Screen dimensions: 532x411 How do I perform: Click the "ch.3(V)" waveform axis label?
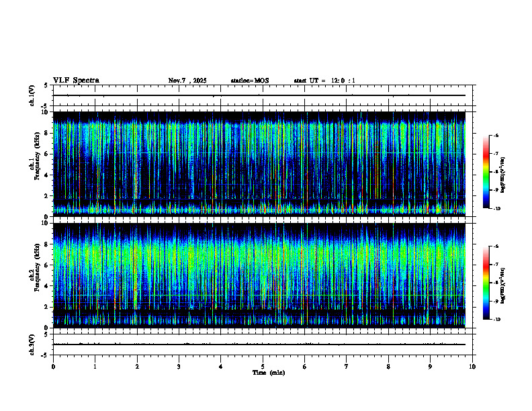(32, 345)
